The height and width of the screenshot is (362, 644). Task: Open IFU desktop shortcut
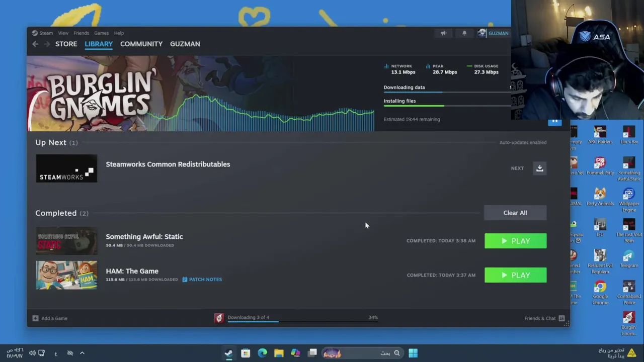point(600,228)
